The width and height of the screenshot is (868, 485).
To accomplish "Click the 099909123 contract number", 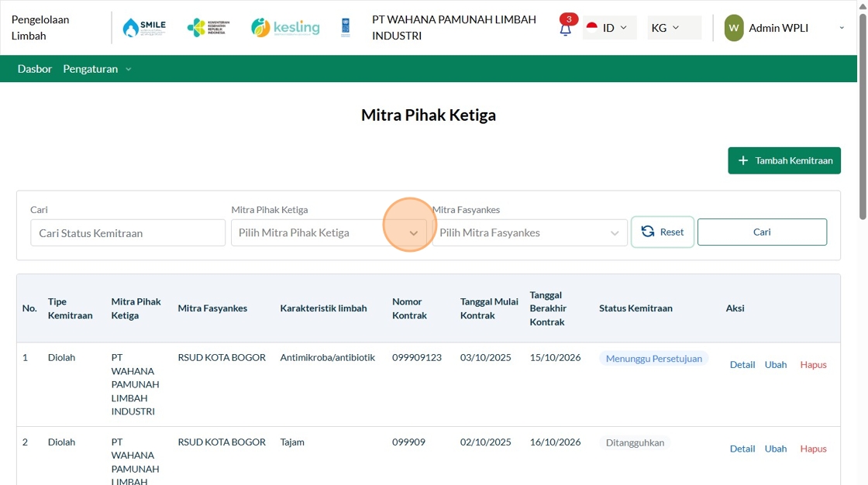I will click(417, 357).
